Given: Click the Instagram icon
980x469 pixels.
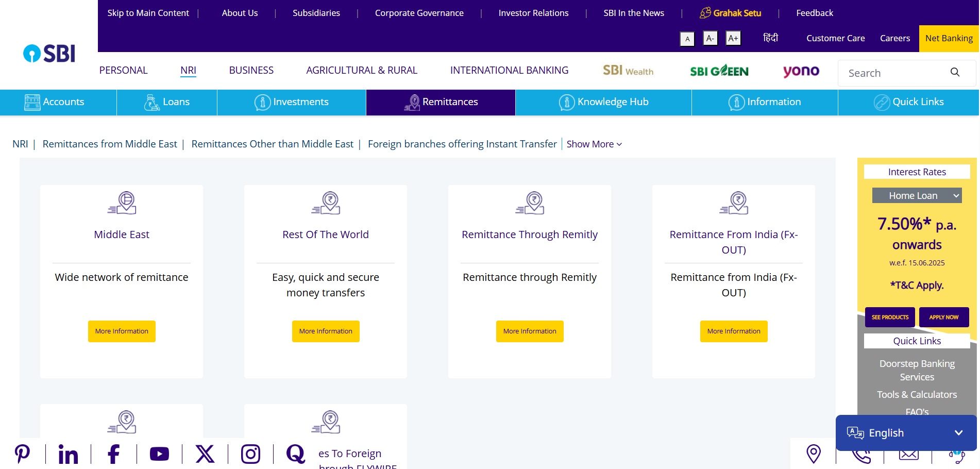Looking at the screenshot, I should 251,454.
